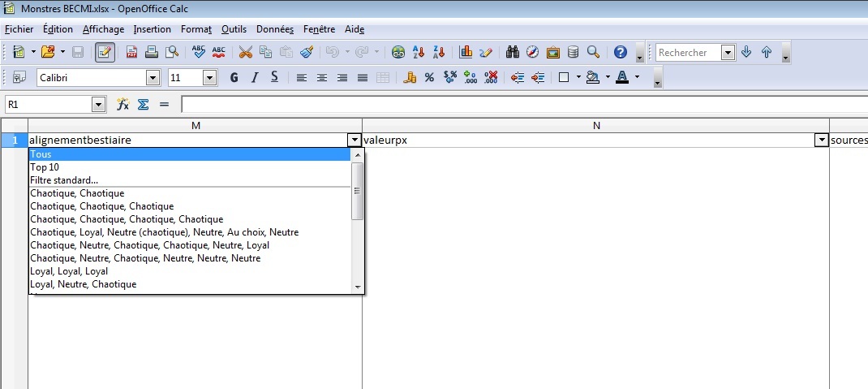
Task: Open the Gallery picture icon
Action: (553, 52)
